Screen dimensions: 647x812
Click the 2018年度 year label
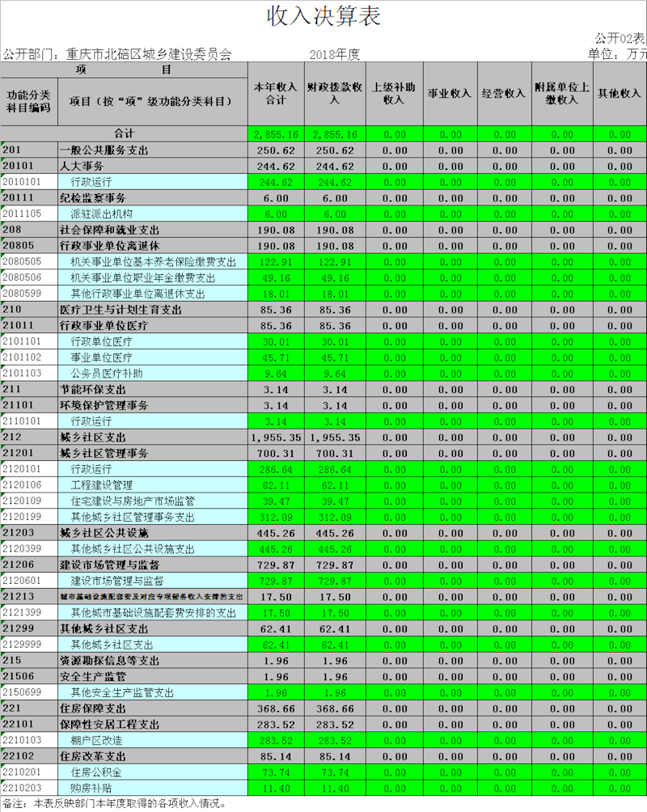pos(334,55)
